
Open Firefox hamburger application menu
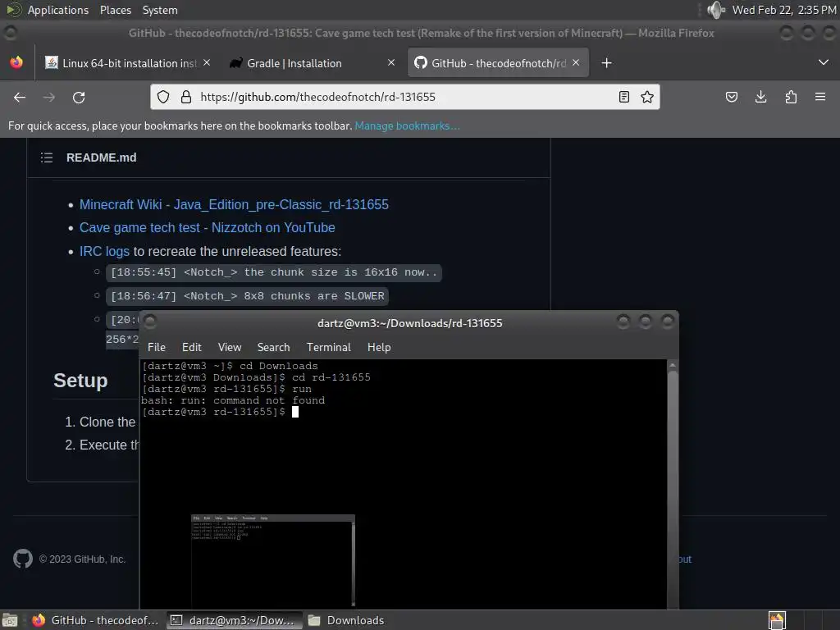coord(820,97)
